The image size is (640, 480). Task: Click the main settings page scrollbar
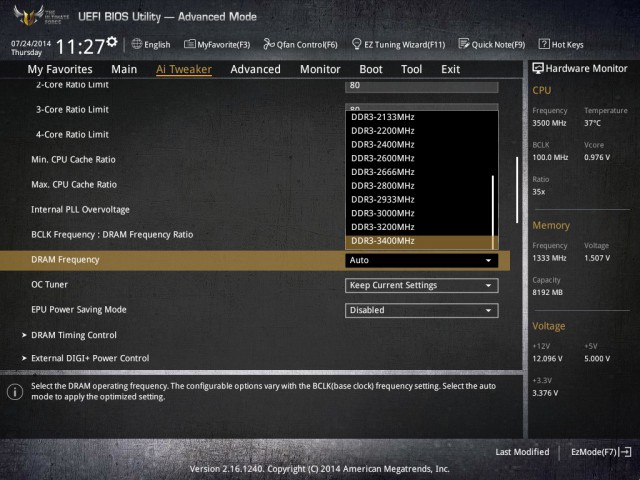tap(517, 190)
